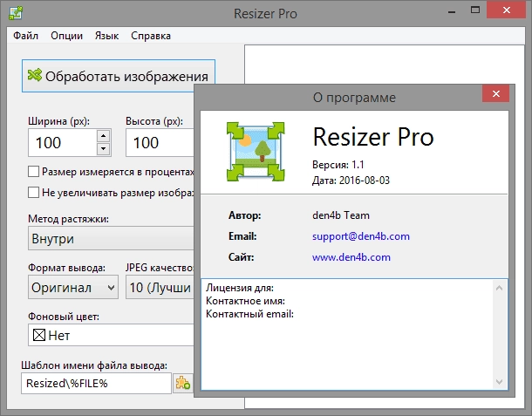Click the license scrollbar down arrow
This screenshot has height=416, width=532.
(x=499, y=382)
